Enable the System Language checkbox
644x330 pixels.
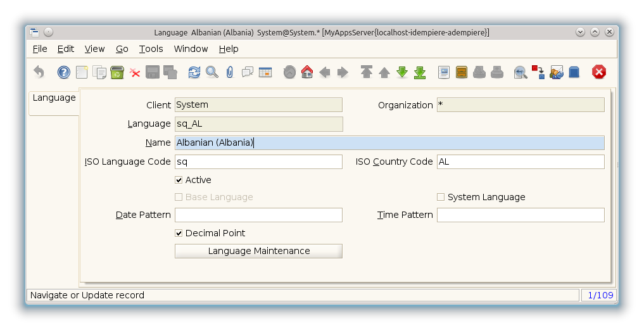[441, 197]
